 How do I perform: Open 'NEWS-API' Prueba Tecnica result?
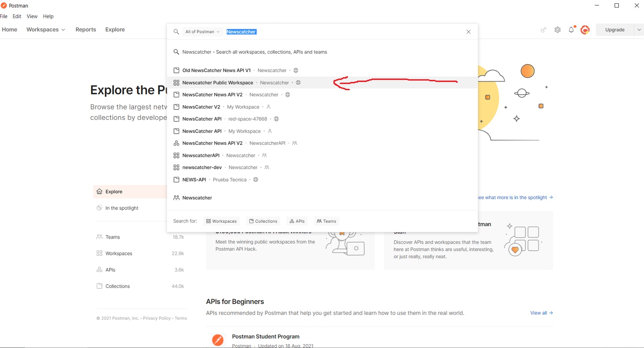322,180
